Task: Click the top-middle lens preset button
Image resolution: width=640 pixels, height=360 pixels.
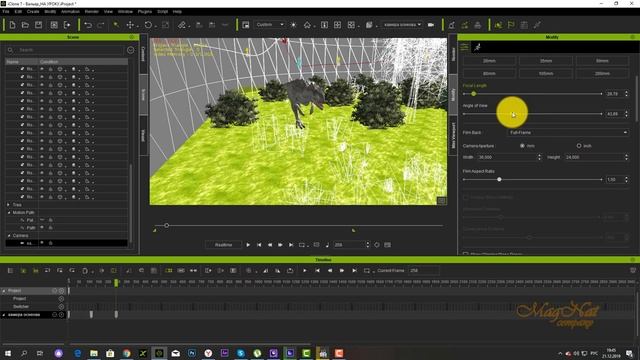Action: [546, 61]
